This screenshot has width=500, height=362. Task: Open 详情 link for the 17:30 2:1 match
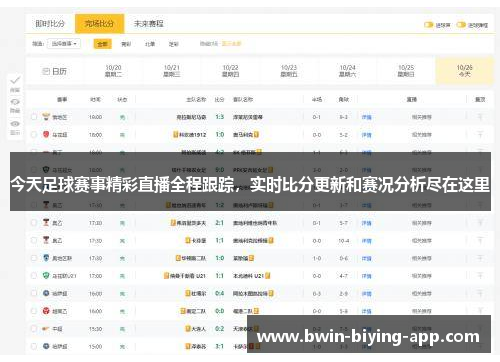(366, 223)
